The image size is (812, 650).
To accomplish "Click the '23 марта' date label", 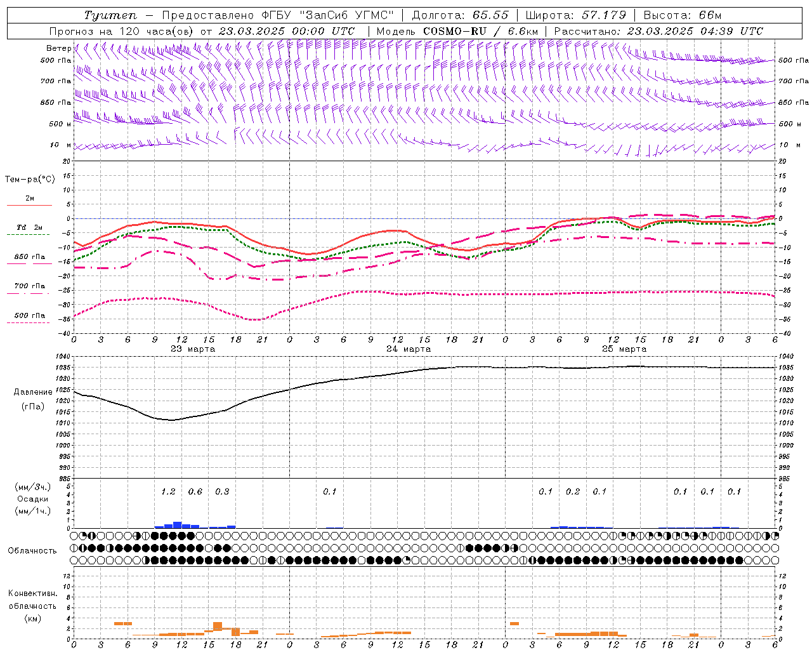I will 193,349.
